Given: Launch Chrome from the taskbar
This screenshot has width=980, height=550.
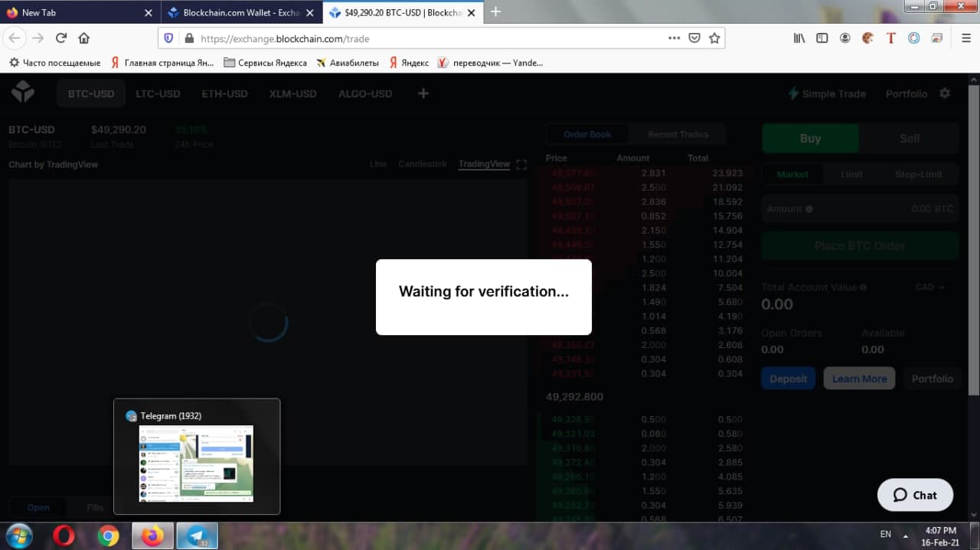Looking at the screenshot, I should (109, 536).
